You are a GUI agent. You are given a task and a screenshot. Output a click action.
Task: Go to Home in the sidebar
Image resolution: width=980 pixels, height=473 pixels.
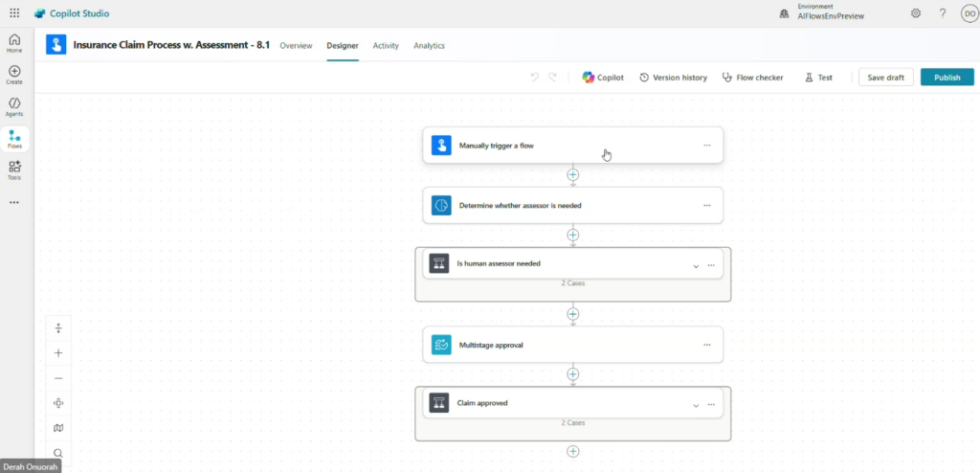(14, 42)
